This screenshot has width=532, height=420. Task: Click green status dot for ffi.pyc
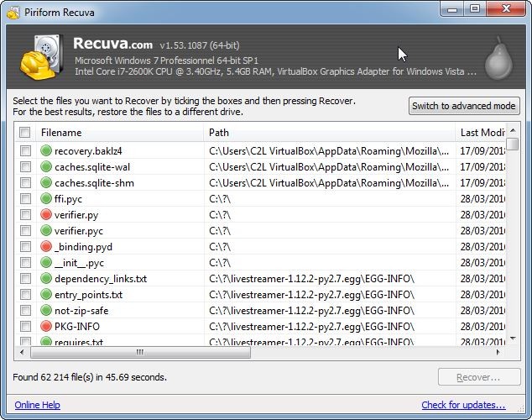46,198
